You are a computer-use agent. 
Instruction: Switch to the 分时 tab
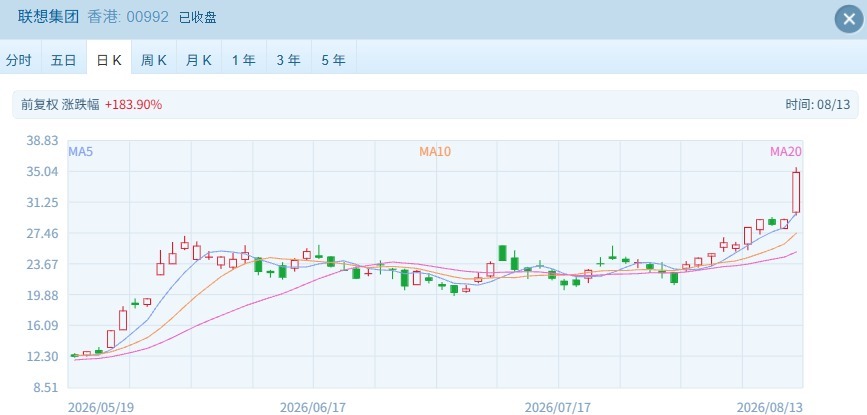[x=19, y=60]
